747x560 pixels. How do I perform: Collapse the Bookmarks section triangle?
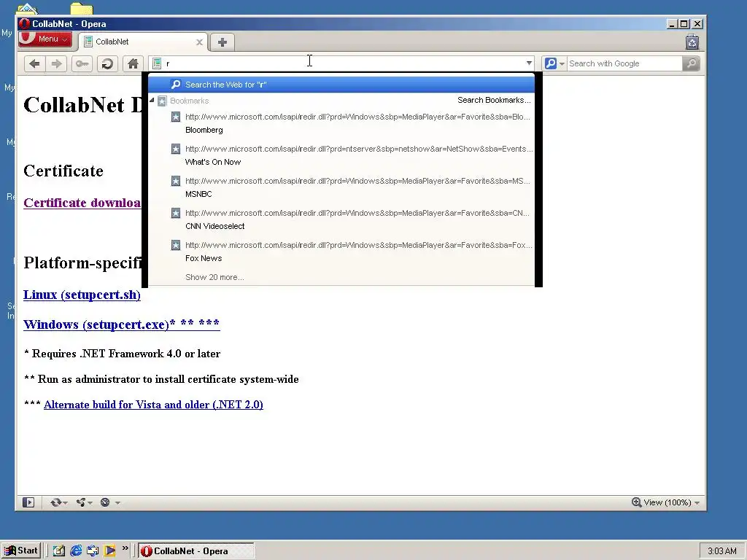coord(152,101)
